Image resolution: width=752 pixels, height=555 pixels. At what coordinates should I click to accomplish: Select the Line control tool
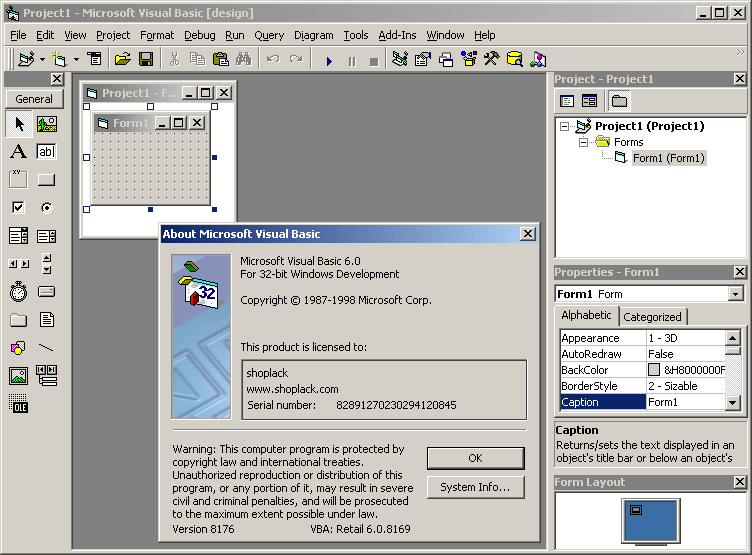coord(47,348)
